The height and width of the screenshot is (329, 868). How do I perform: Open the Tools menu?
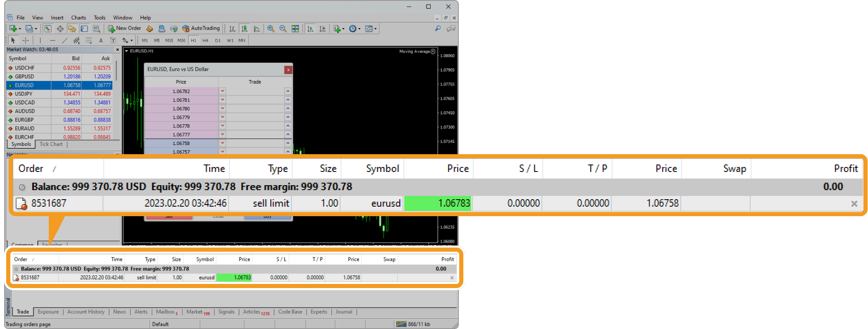[x=100, y=18]
